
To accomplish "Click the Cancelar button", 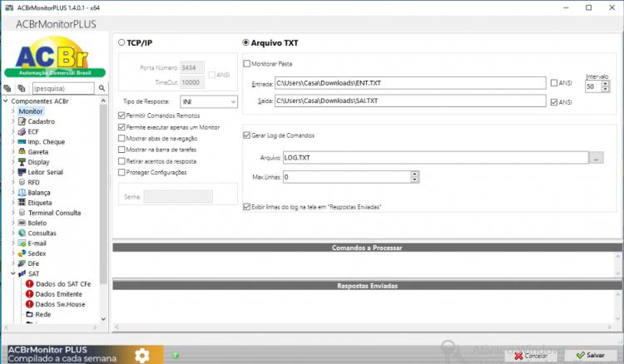I will [531, 355].
